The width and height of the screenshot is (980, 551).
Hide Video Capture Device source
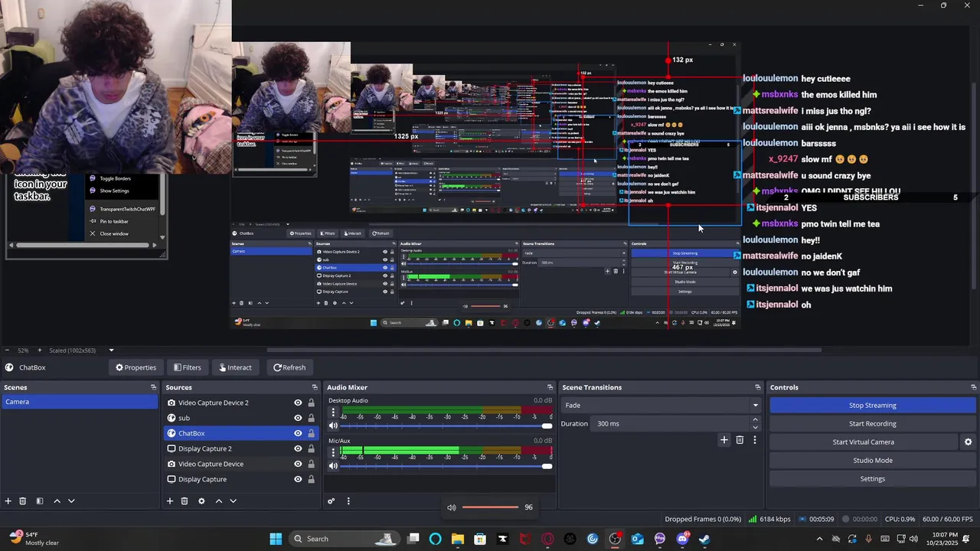tap(298, 464)
